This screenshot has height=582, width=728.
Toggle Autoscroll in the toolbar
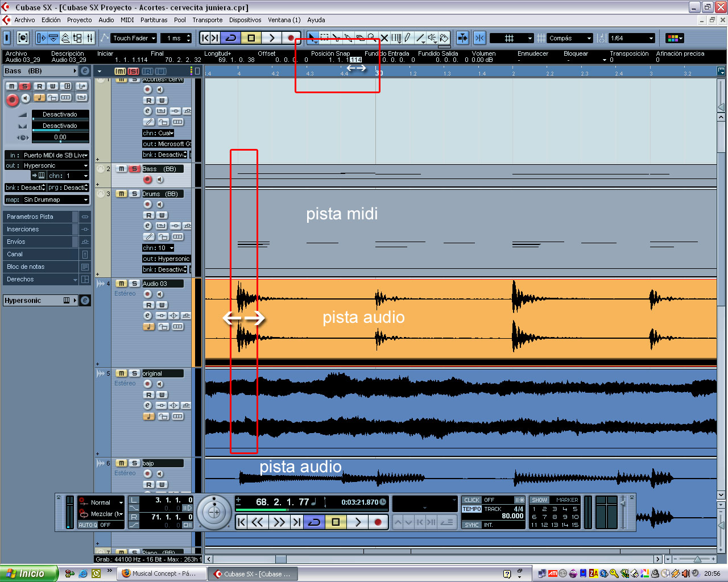click(462, 38)
